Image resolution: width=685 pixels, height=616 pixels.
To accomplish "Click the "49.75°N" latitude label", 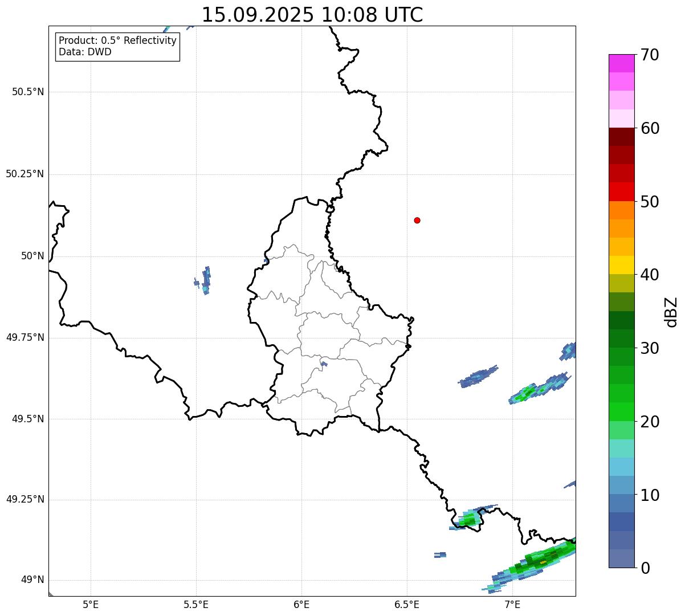I will (25, 337).
